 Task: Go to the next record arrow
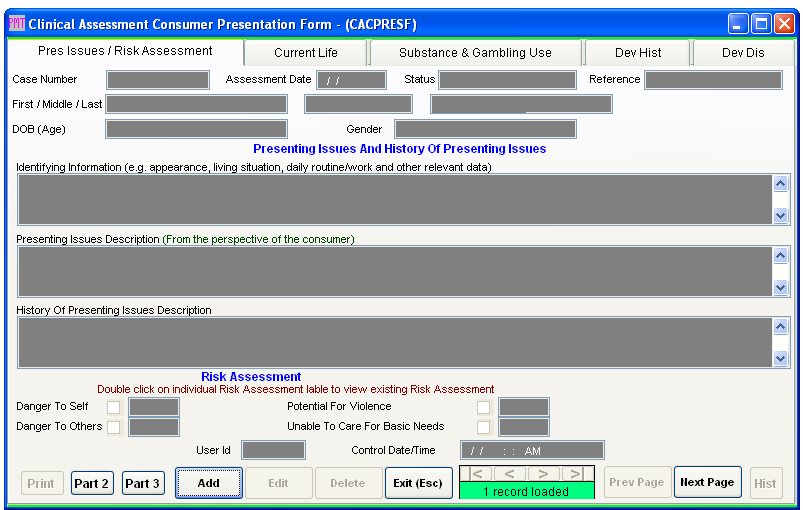(x=543, y=473)
